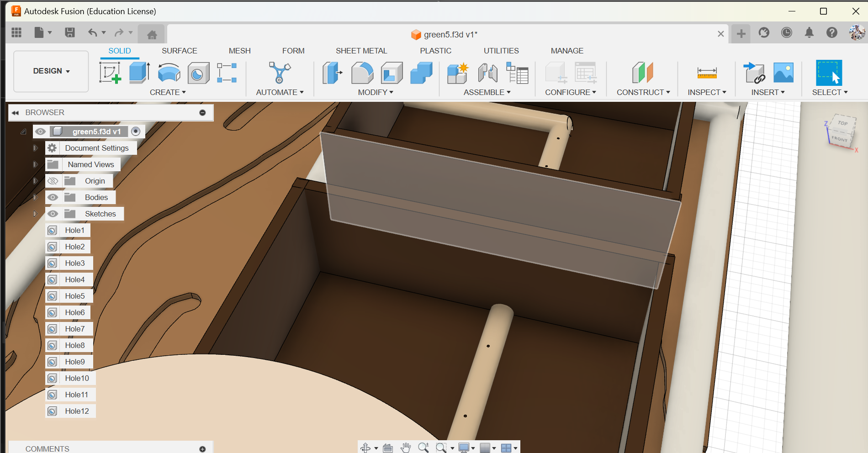868x453 pixels.
Task: Click the Save icon
Action: coord(69,32)
